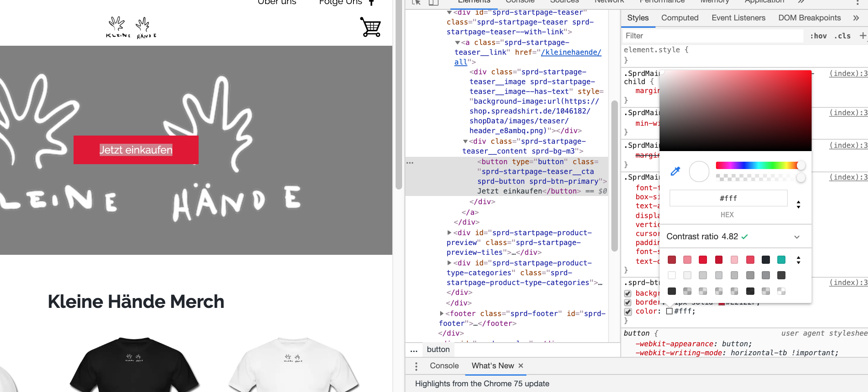Expand the sprd-startpage-product-preview div node
Image resolution: width=868 pixels, height=392 pixels.
[x=450, y=233]
